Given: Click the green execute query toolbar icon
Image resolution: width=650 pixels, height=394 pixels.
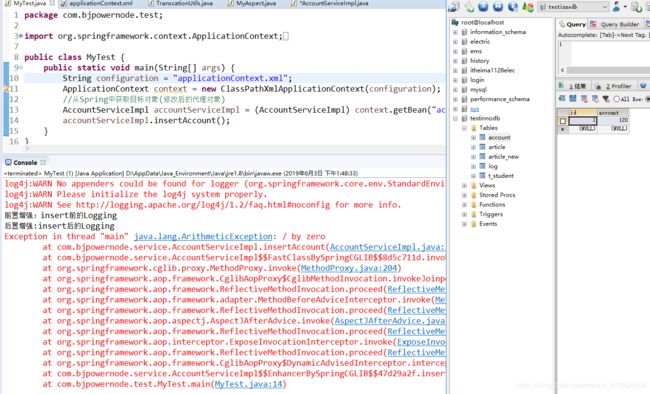Looking at the screenshot, I should 469,7.
